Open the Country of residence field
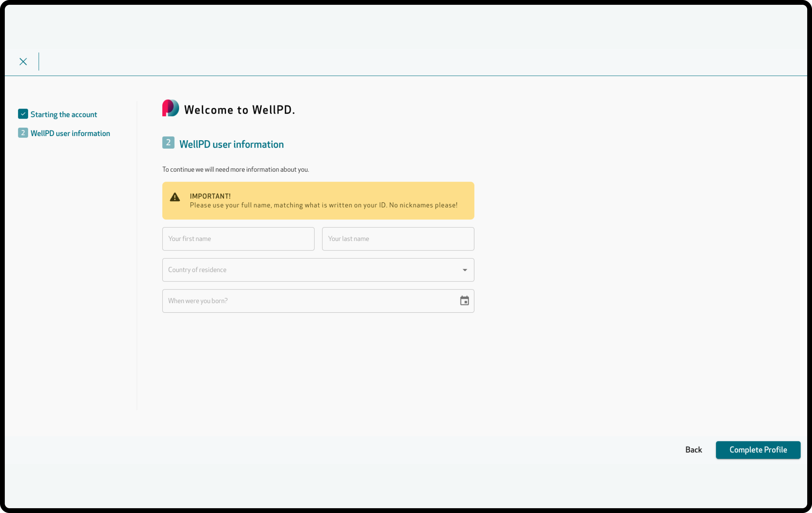 [318, 270]
